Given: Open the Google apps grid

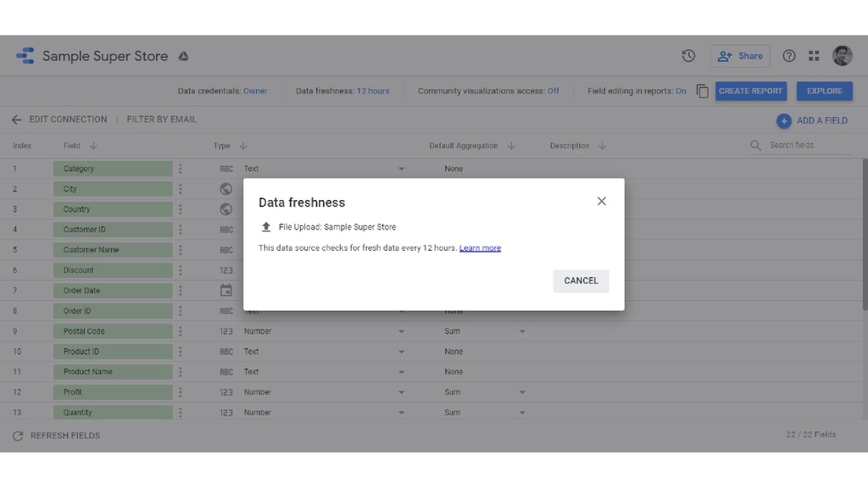Looking at the screenshot, I should (x=814, y=56).
